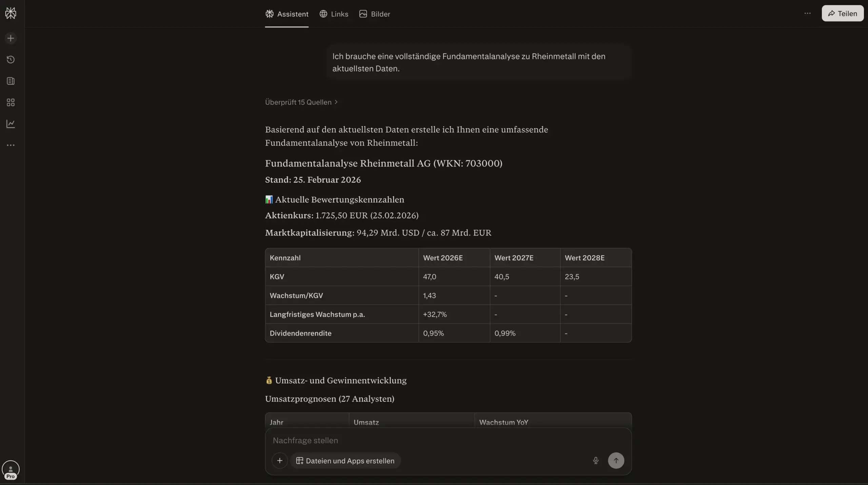Click the sidebar more options dots

click(x=11, y=145)
